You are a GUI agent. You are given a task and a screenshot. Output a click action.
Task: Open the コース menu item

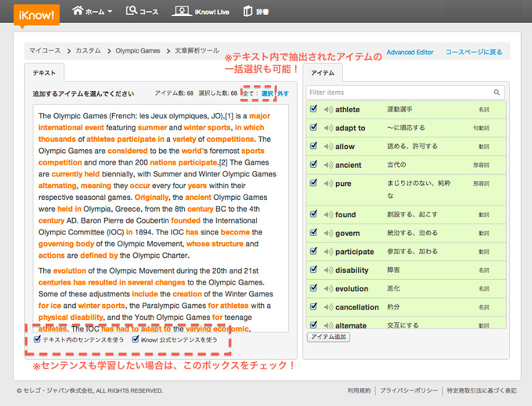click(x=149, y=12)
